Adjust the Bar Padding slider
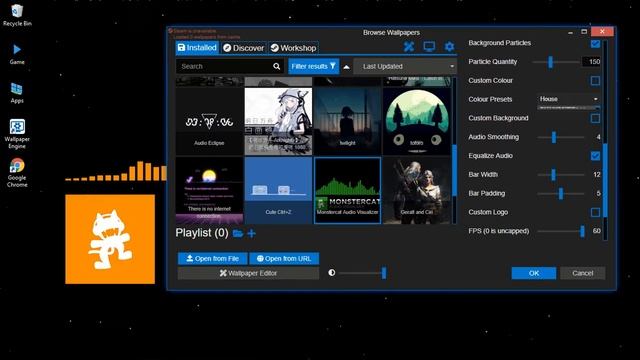 561,193
